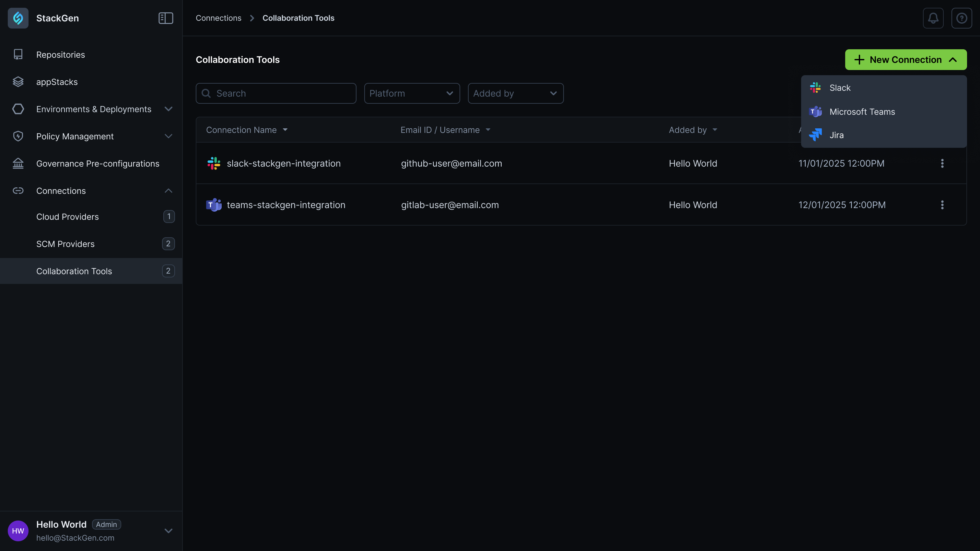Open the help question mark icon
This screenshot has width=980, height=551.
pyautogui.click(x=961, y=18)
